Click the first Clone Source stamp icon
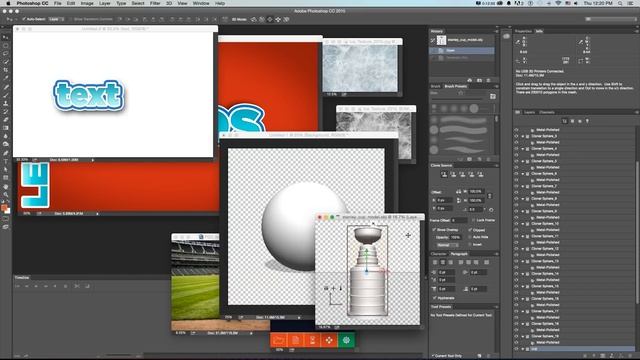The image size is (640, 360). (444, 174)
